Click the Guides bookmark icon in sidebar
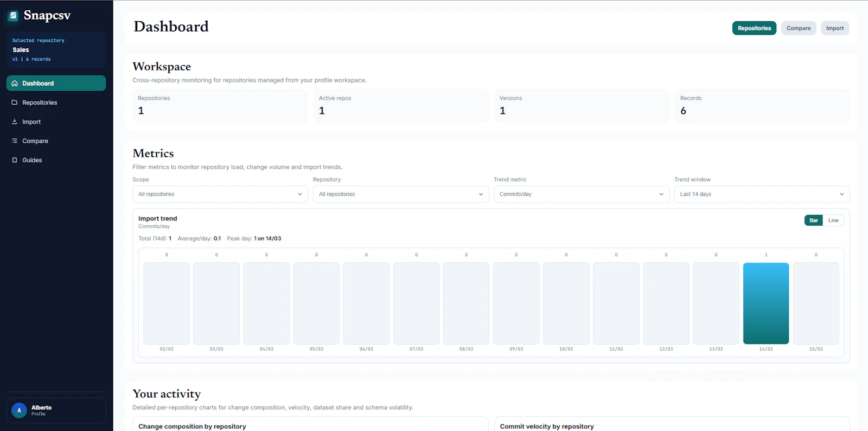The width and height of the screenshot is (868, 431). 15,160
